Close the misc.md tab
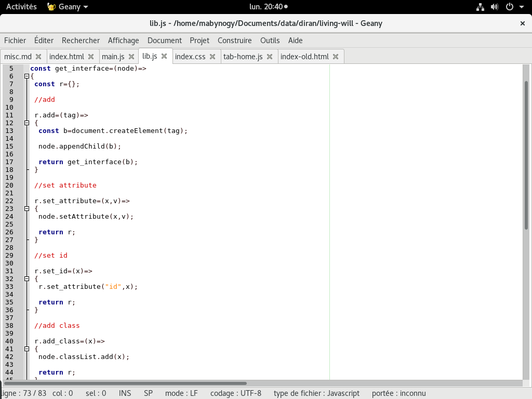Screen dimensions: 532x399 38,57
